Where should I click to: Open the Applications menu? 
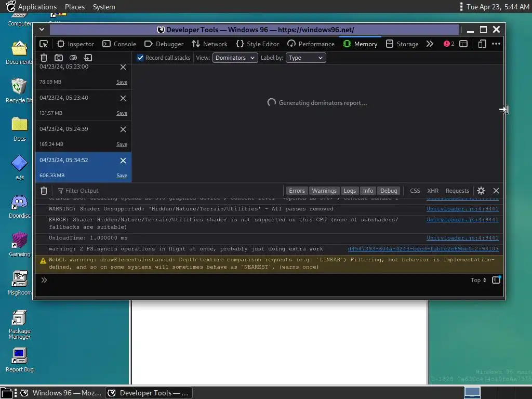tap(32, 7)
